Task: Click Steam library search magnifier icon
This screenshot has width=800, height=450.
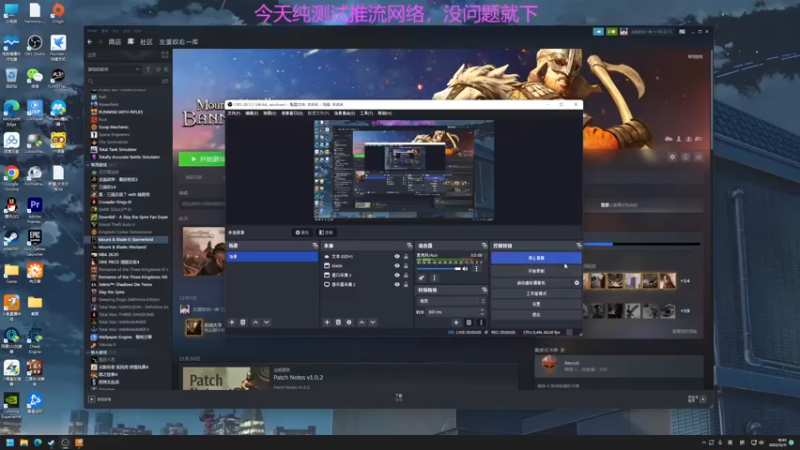Action: [x=91, y=81]
